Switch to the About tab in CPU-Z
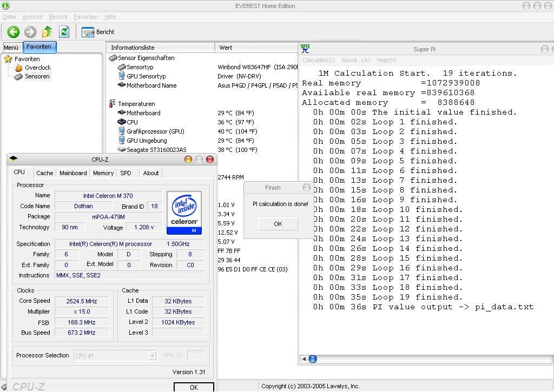Viewport: 554px width, 392px height. pos(151,173)
